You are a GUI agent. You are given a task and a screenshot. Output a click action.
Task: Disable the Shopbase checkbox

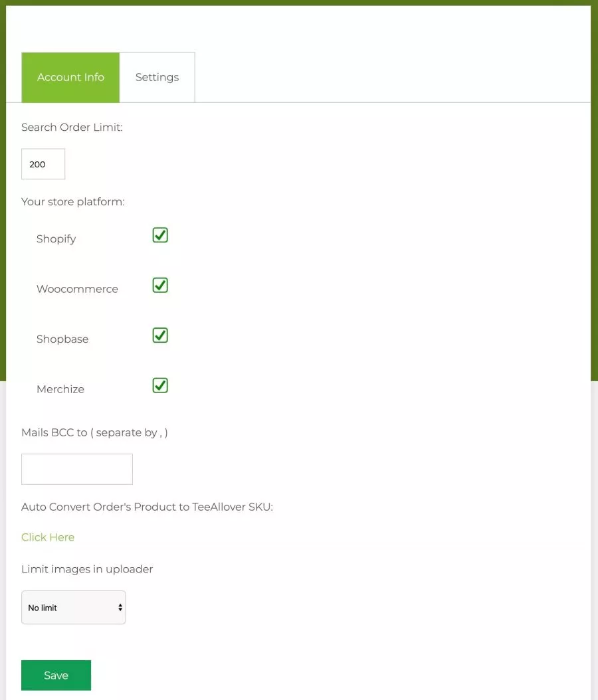pos(160,335)
